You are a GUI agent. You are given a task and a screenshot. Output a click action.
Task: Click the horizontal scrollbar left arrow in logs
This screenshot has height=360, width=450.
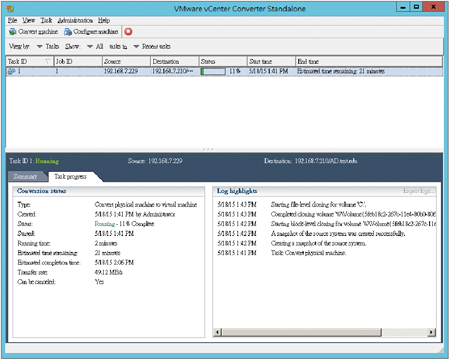point(218,332)
